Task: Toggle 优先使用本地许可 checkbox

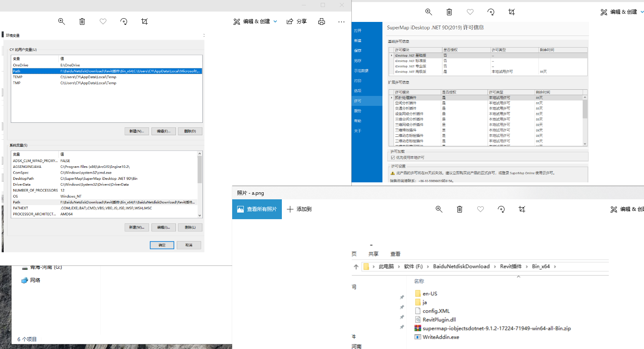Action: [x=393, y=158]
